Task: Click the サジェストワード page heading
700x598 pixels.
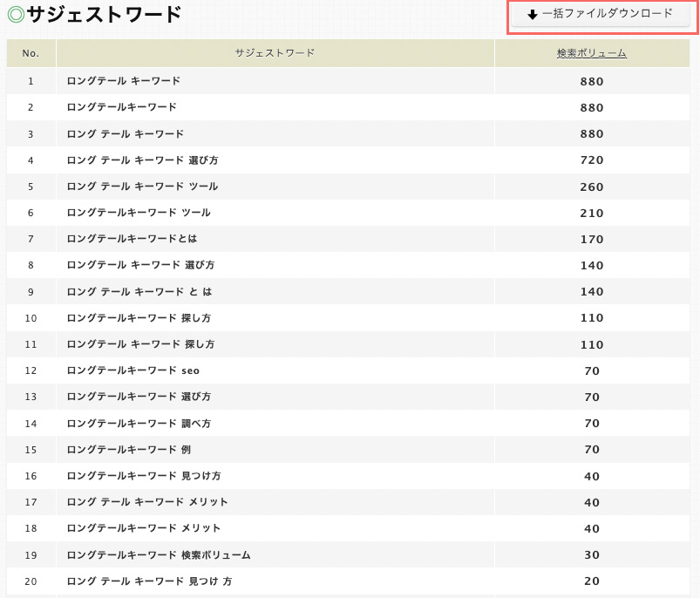Action: click(x=104, y=14)
